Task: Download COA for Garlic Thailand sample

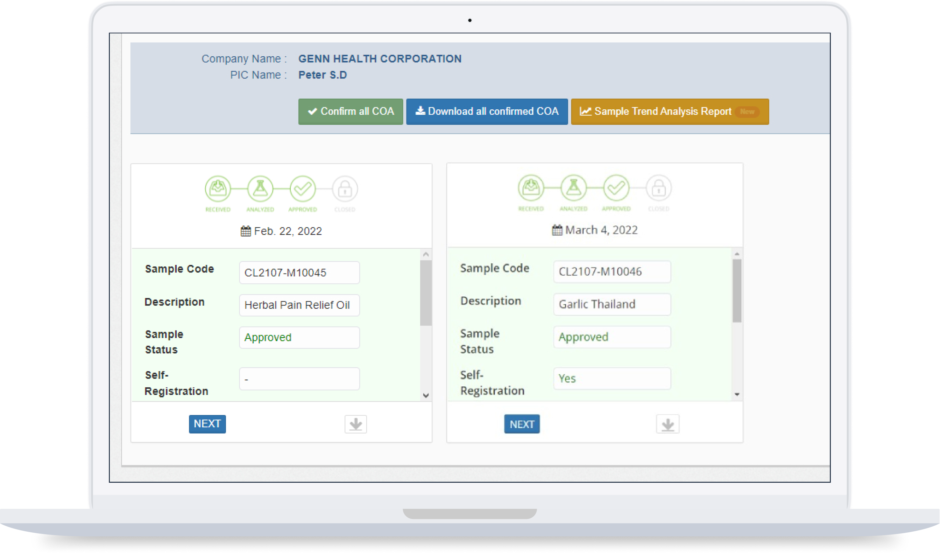Action: 668,425
